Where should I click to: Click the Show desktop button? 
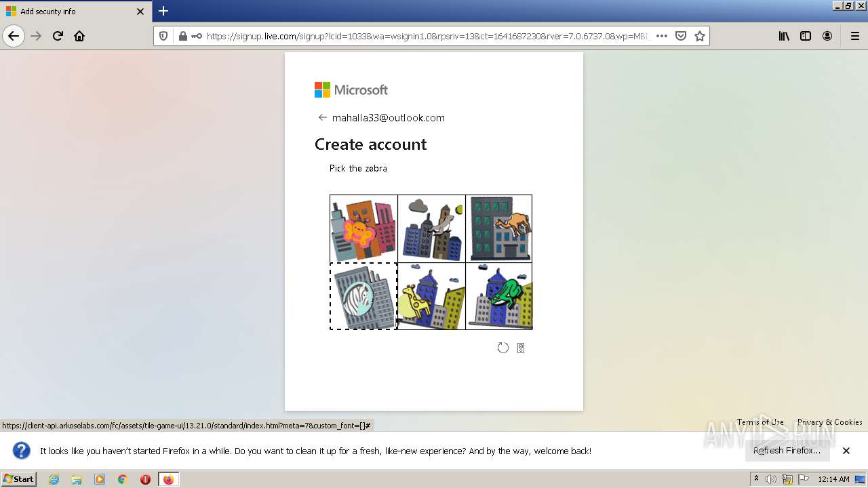[x=861, y=479]
